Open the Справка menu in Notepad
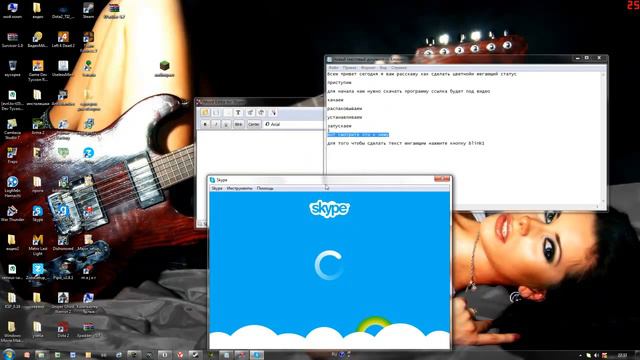 [x=399, y=68]
